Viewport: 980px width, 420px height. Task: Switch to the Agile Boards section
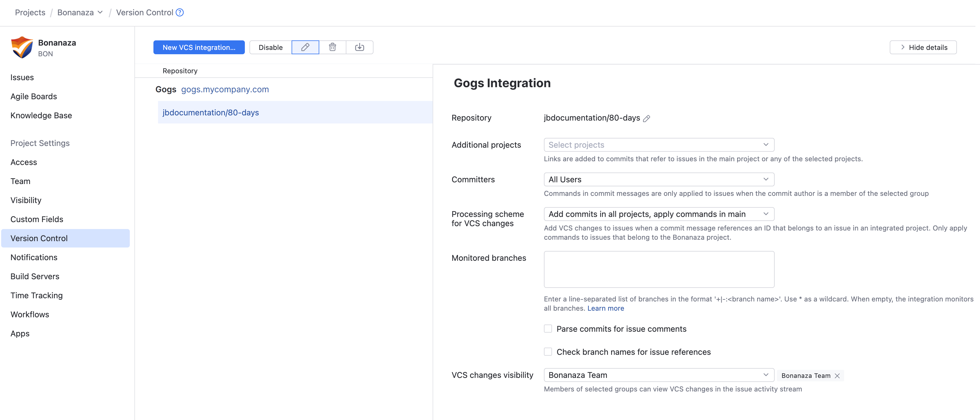[33, 96]
